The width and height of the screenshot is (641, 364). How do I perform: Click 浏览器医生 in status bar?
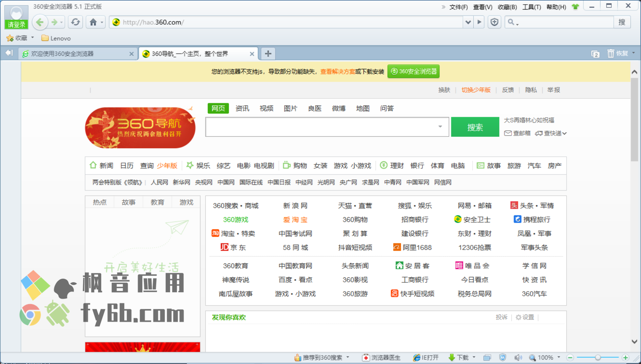point(381,358)
